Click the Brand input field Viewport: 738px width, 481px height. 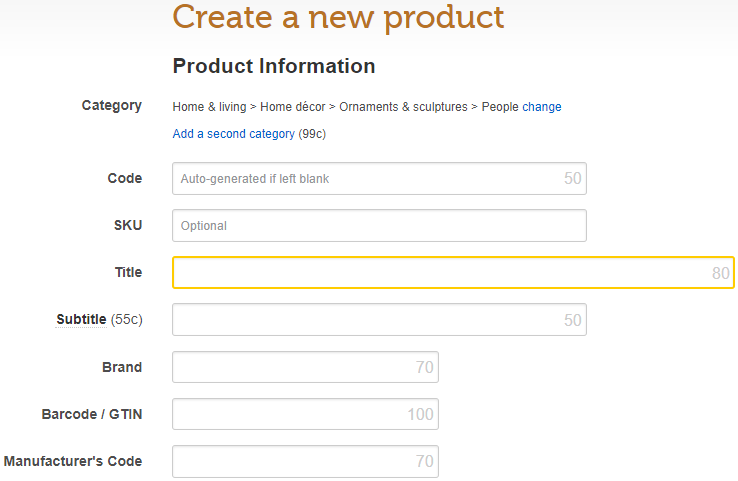pyautogui.click(x=305, y=367)
